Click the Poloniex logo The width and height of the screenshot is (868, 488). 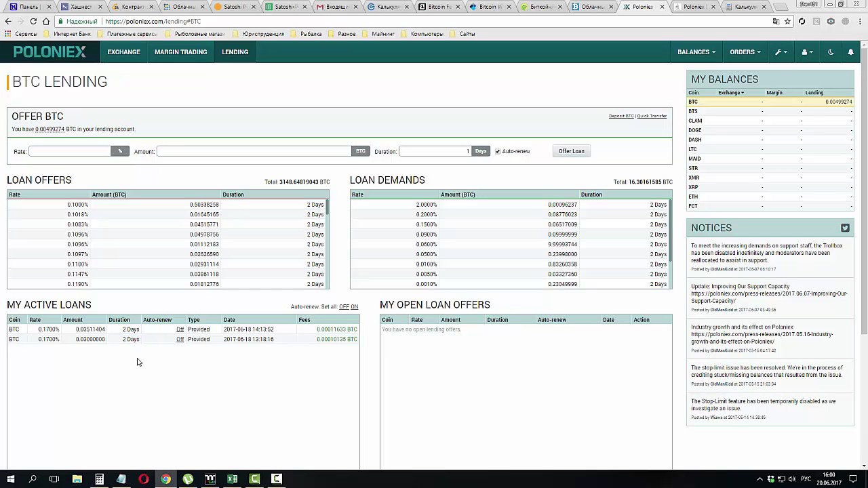pyautogui.click(x=50, y=52)
